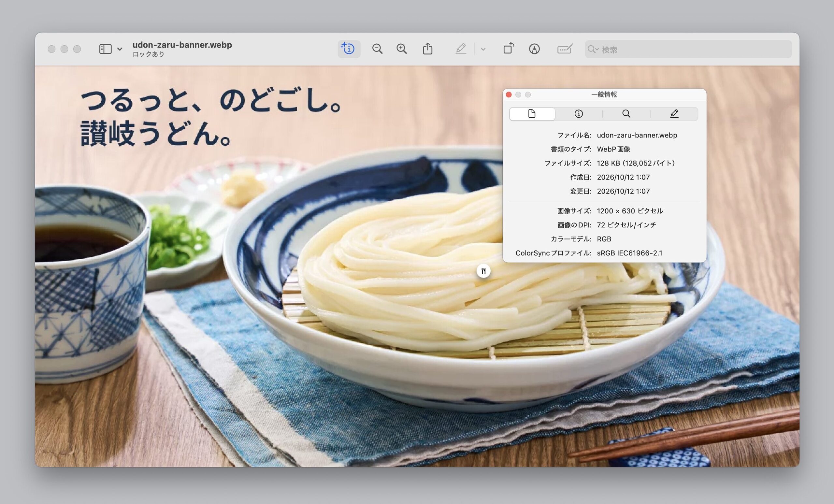Click the 一般情報 panel title
834x504 pixels.
click(x=604, y=94)
